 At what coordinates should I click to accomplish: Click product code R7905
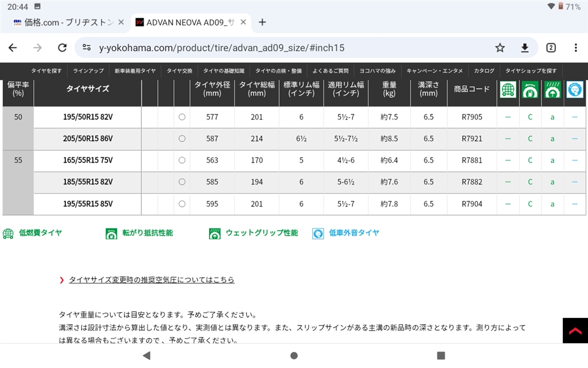point(472,117)
